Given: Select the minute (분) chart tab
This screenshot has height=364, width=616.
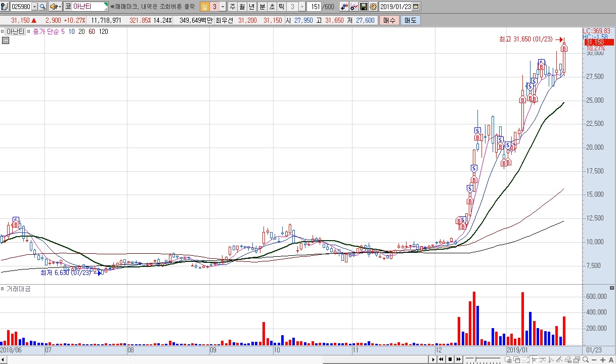Looking at the screenshot, I should (x=262, y=7).
